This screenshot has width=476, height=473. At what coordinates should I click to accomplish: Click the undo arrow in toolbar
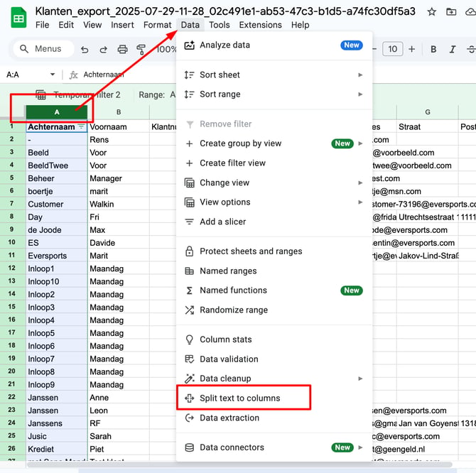[85, 49]
